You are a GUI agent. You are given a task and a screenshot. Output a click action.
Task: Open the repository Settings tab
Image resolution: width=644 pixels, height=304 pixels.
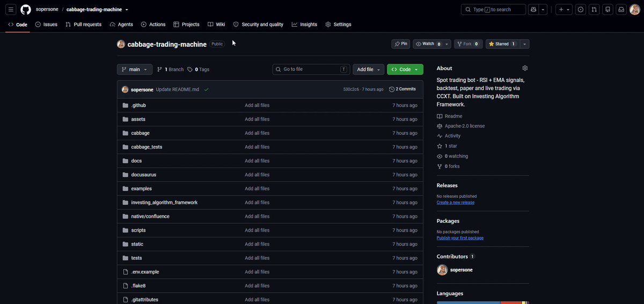pyautogui.click(x=338, y=25)
